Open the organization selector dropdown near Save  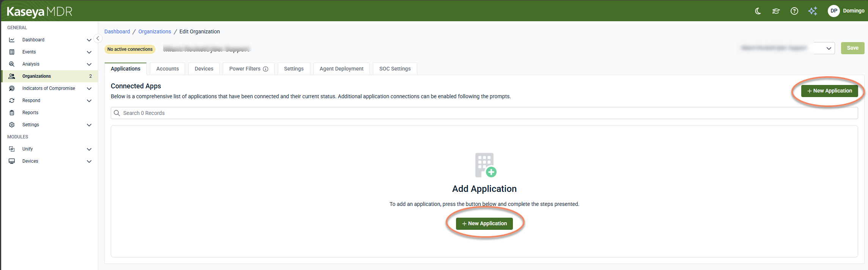[786, 48]
